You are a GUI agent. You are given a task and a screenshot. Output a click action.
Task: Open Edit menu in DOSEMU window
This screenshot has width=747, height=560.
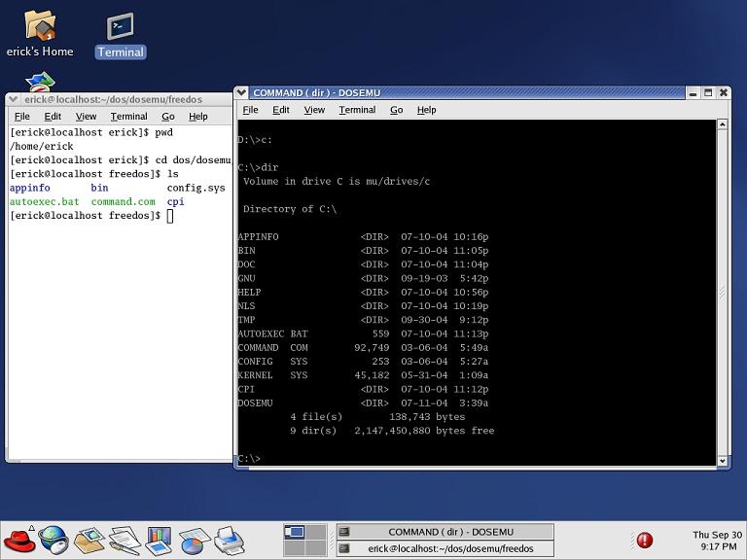[280, 110]
